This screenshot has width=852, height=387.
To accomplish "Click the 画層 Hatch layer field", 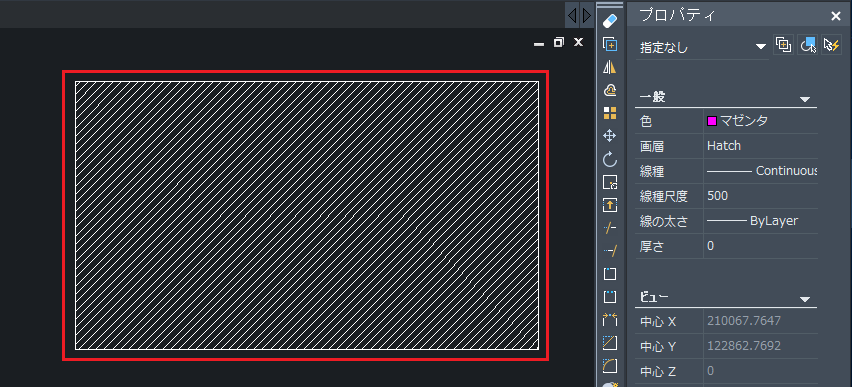I will click(760, 146).
